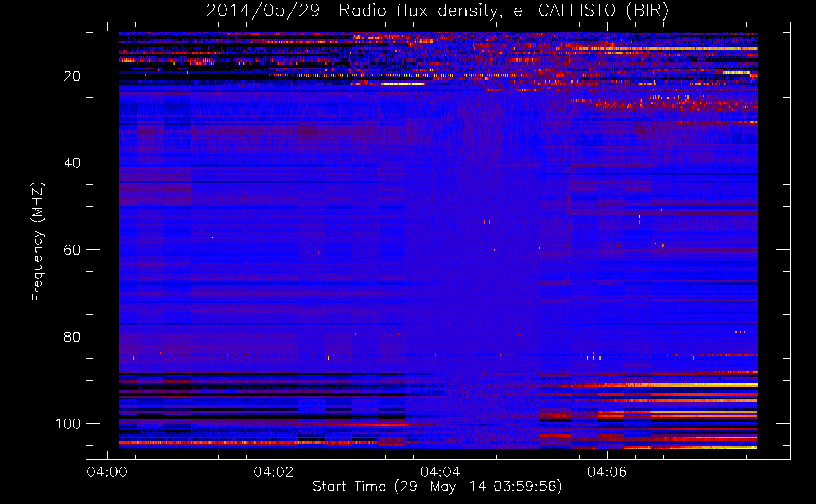Viewport: 816px width, 504px height.
Task: Click the '100' frequency tick label
Action: coord(68,424)
